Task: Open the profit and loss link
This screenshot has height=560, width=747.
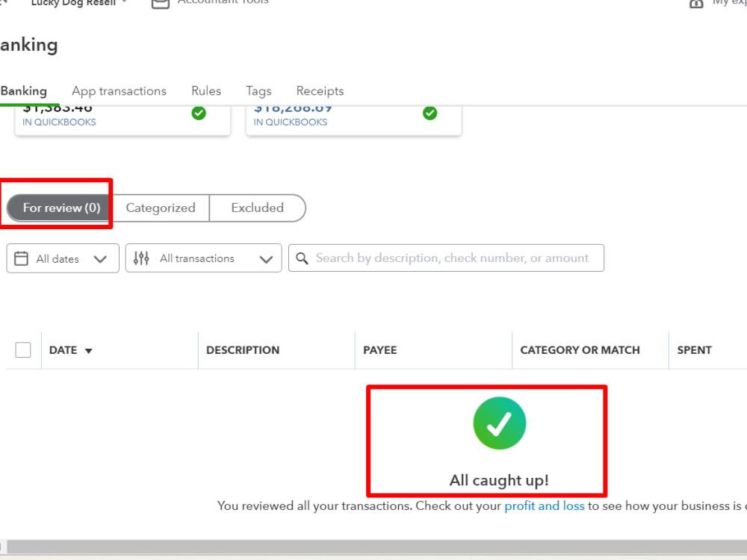Action: pos(544,505)
